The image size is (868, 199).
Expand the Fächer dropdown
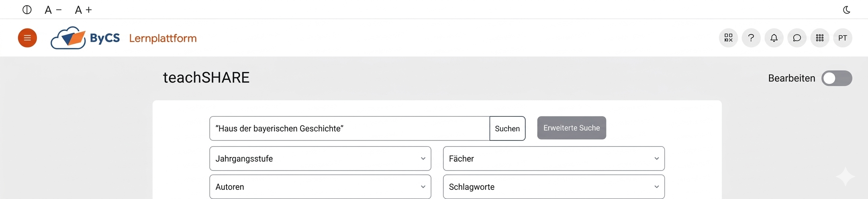point(553,158)
